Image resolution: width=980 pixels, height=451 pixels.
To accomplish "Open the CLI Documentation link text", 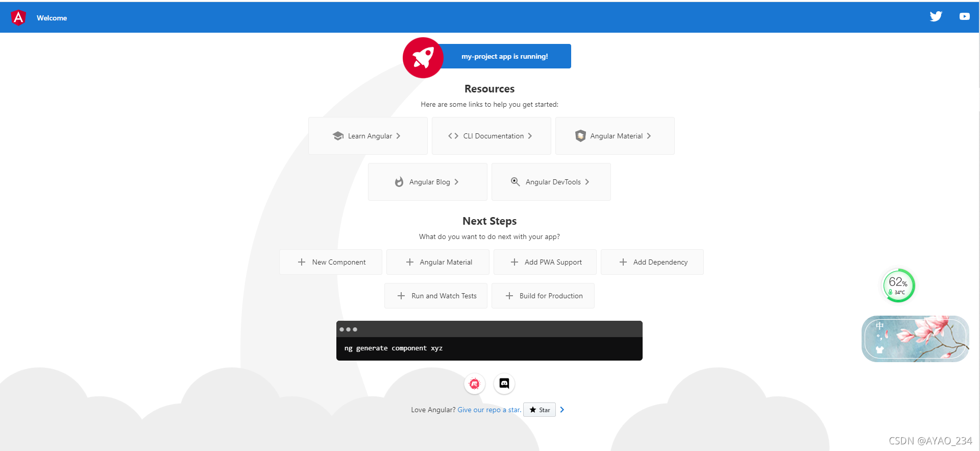I will [x=494, y=136].
